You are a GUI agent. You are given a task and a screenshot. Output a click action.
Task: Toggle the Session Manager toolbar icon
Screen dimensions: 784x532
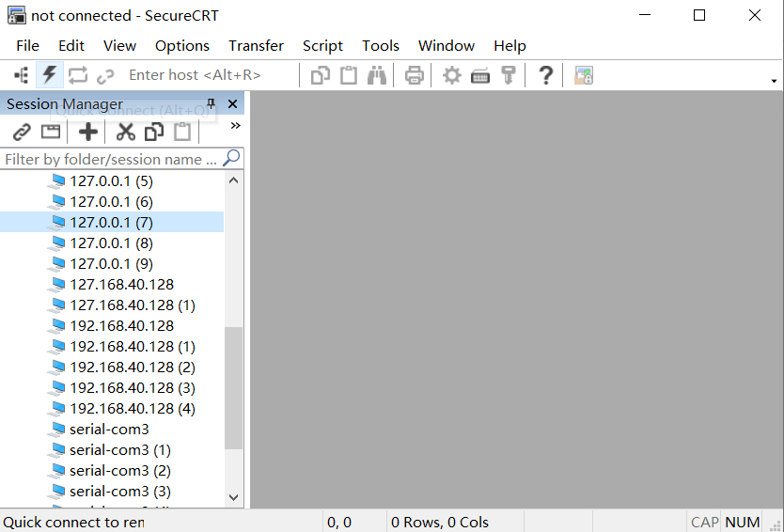(x=22, y=75)
